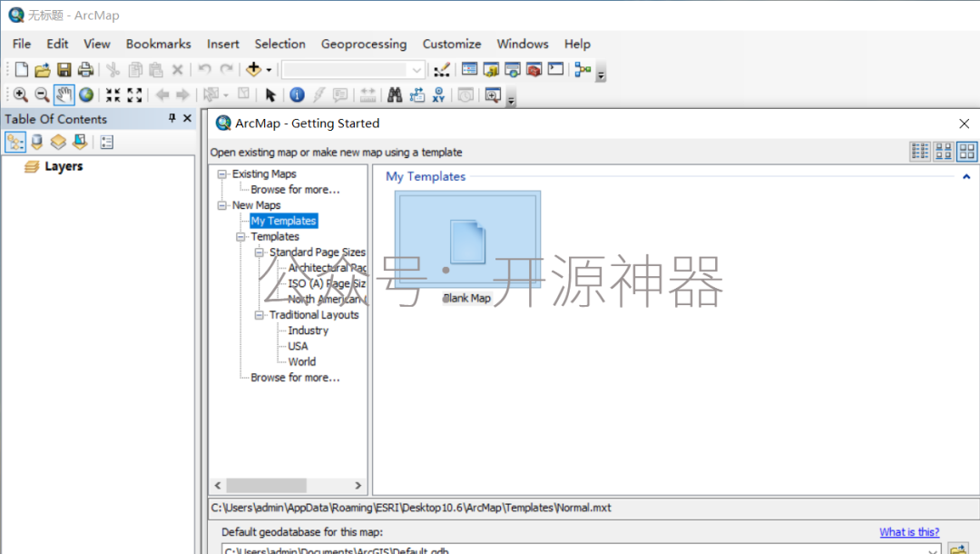Open table of contents Options
Image resolution: width=980 pixels, height=554 pixels.
[107, 143]
